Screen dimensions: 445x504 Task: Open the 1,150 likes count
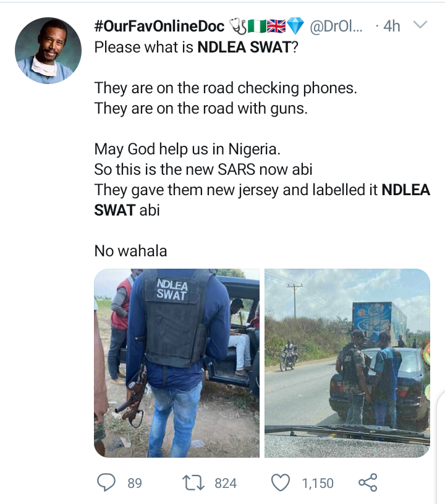[318, 483]
